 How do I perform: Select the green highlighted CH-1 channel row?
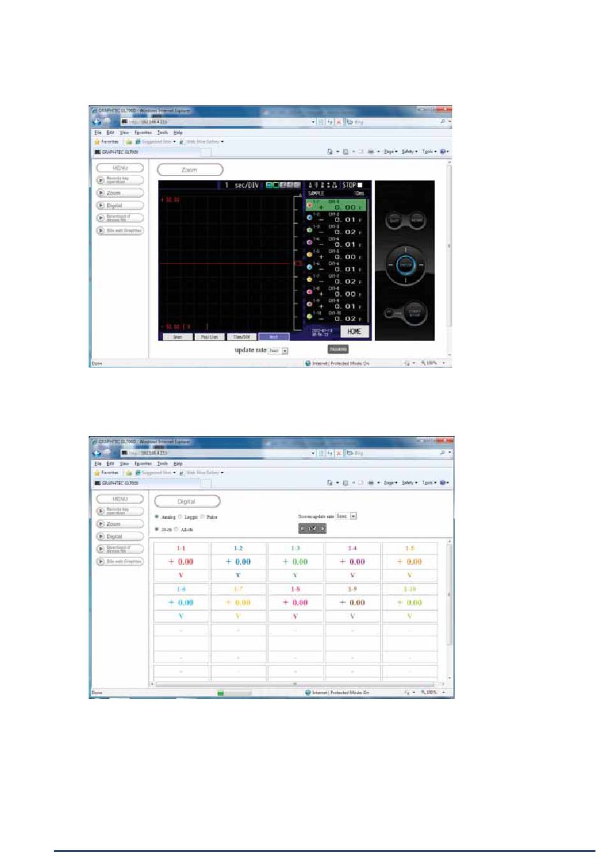[336, 205]
